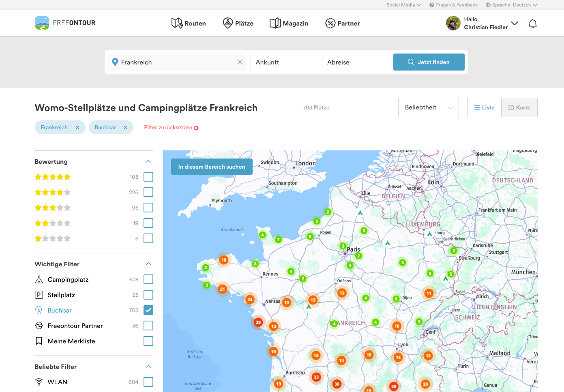Click the Freeontour logo
The image size is (564, 392).
coord(65,23)
